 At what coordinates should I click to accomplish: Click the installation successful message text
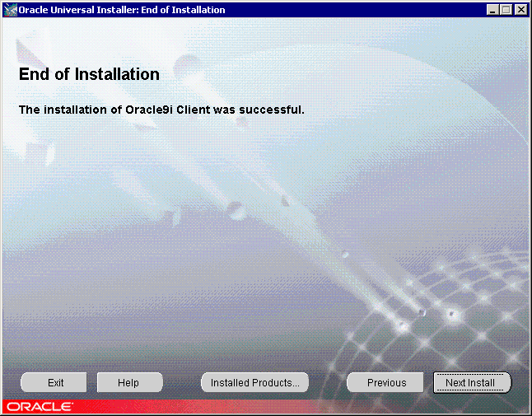(x=161, y=109)
